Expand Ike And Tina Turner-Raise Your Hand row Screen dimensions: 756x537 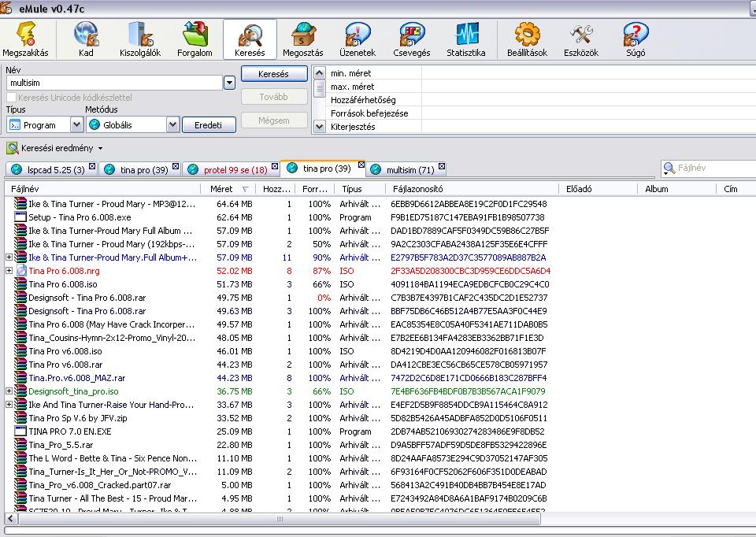coord(9,405)
